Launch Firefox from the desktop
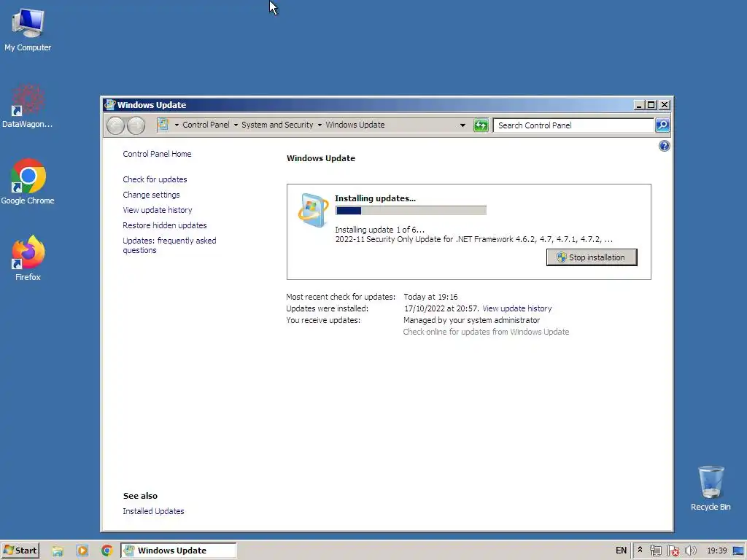This screenshot has height=560, width=747. [x=28, y=259]
